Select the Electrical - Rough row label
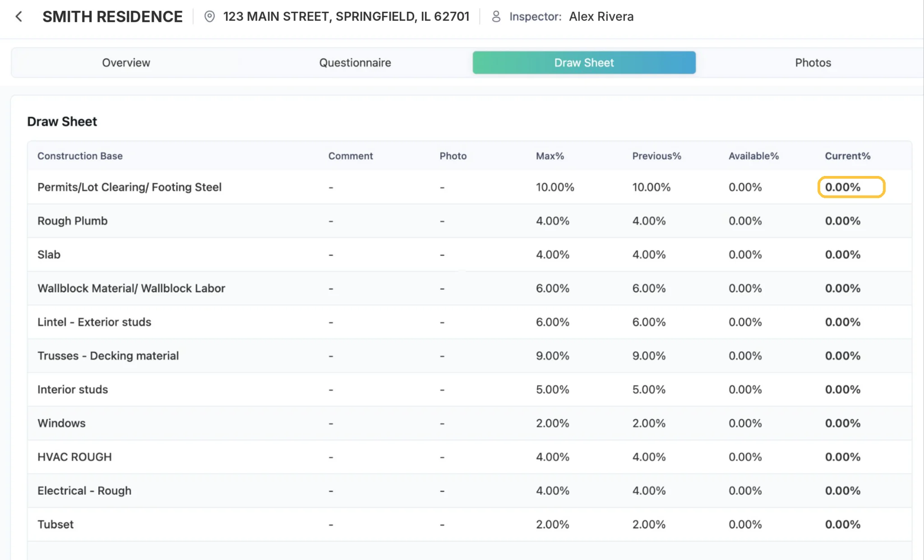The width and height of the screenshot is (924, 560). [84, 491]
